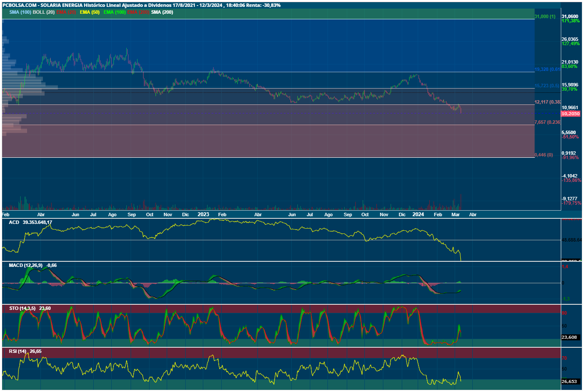Click the 12,117 Fibonacci level label

[547, 102]
